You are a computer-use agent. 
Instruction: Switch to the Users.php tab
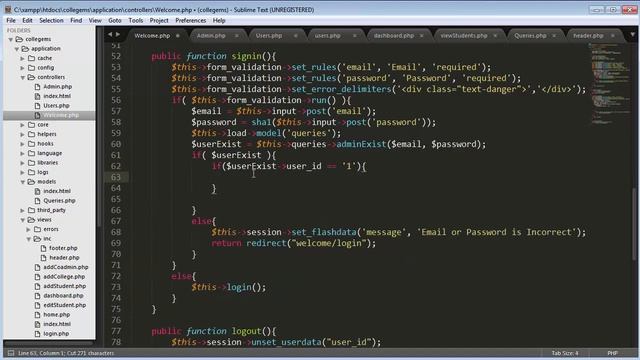(x=269, y=36)
